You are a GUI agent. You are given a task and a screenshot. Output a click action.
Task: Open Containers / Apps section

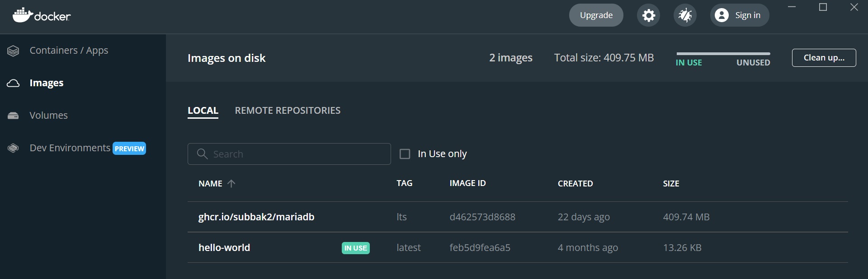coord(69,51)
